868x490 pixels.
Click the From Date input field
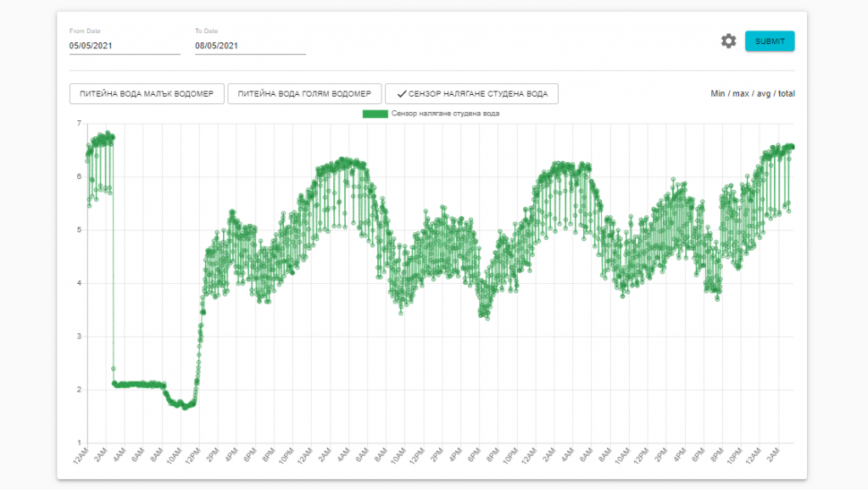point(125,46)
